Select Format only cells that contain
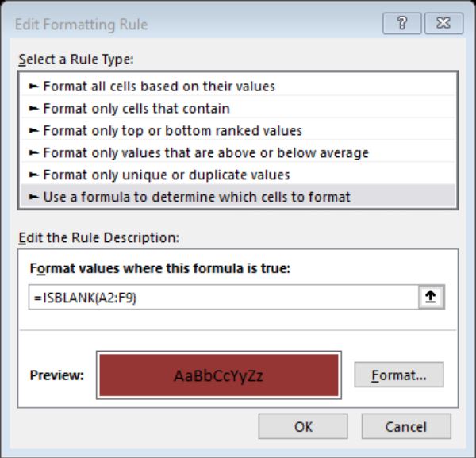 (x=238, y=109)
